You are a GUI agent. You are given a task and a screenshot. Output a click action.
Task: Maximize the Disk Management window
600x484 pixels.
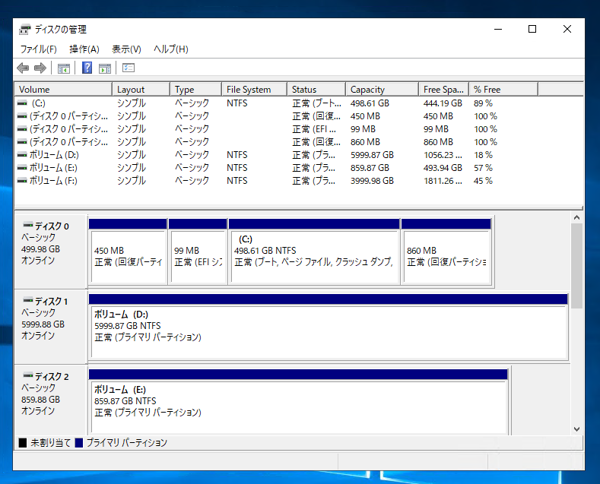pos(532,29)
